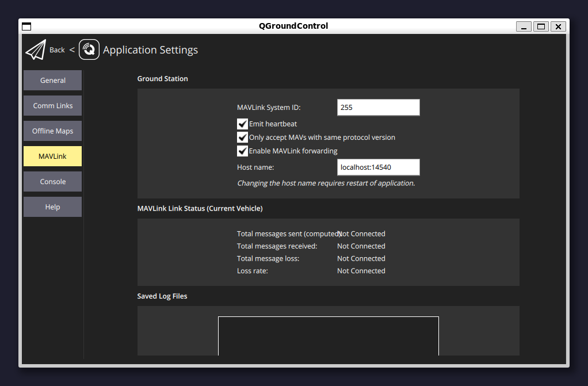Click Total messages sent (computed) label
The image size is (588, 386).
tap(288, 234)
